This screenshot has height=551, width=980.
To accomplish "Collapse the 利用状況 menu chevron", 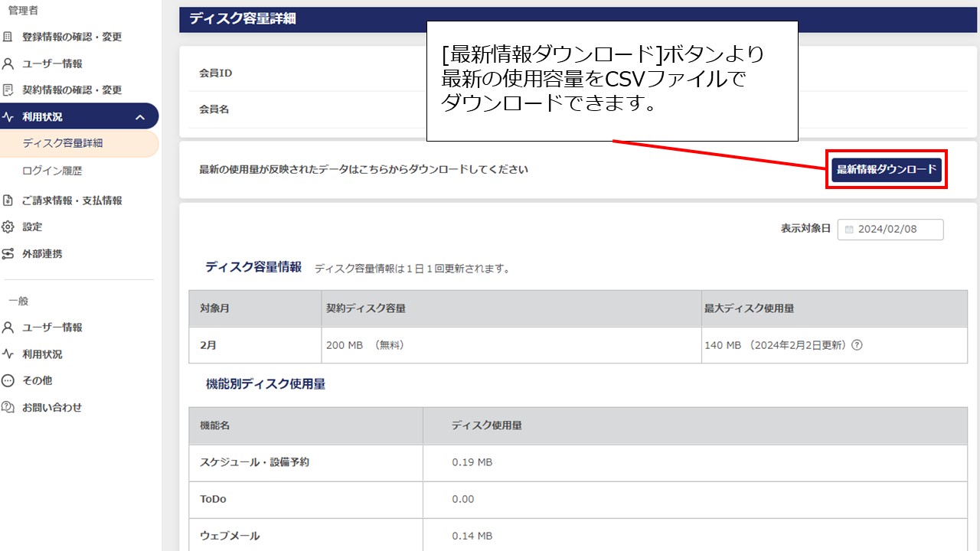I will [x=139, y=116].
